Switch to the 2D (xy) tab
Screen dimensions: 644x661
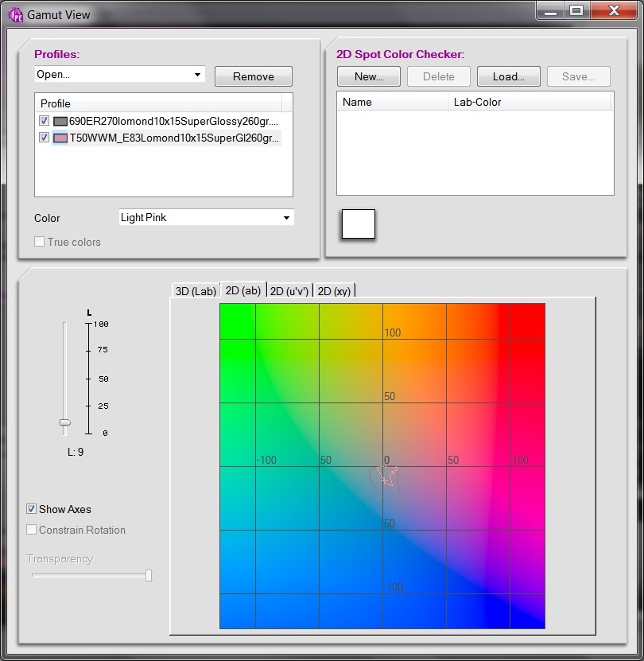334,291
